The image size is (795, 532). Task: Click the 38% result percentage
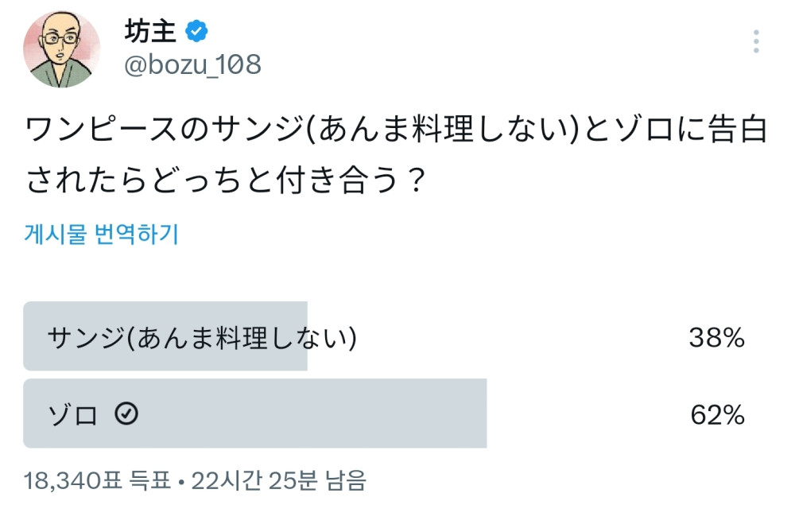coord(715,338)
